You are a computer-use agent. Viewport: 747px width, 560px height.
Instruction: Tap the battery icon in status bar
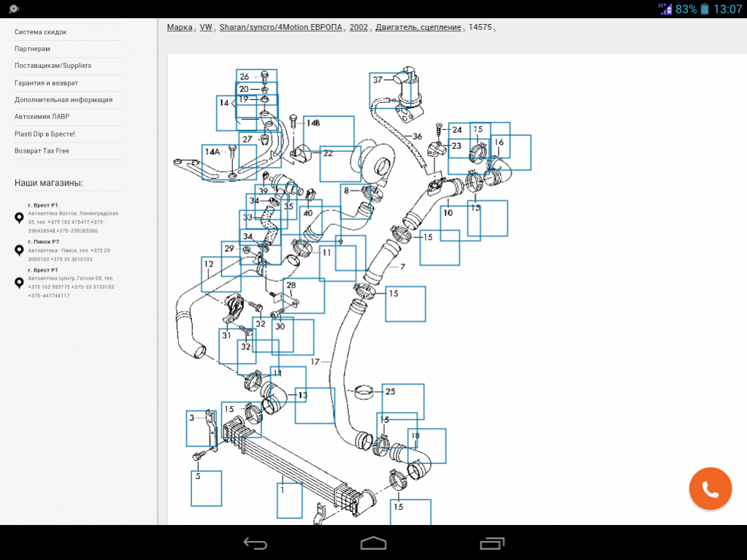tap(705, 9)
